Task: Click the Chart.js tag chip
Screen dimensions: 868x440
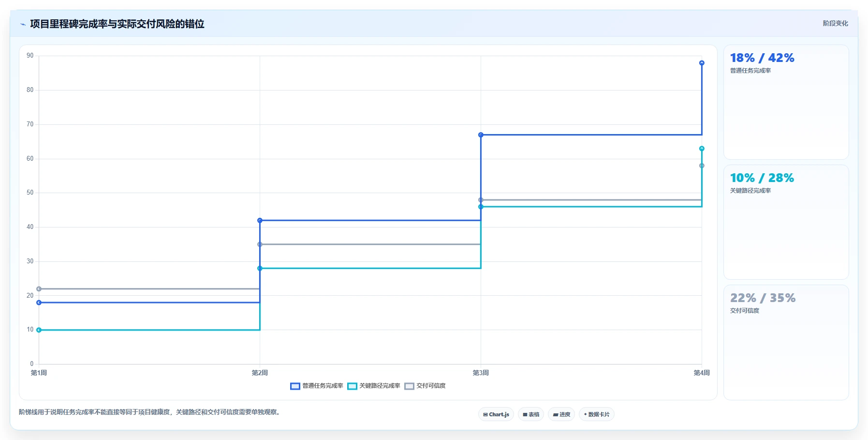Action: [x=496, y=414]
